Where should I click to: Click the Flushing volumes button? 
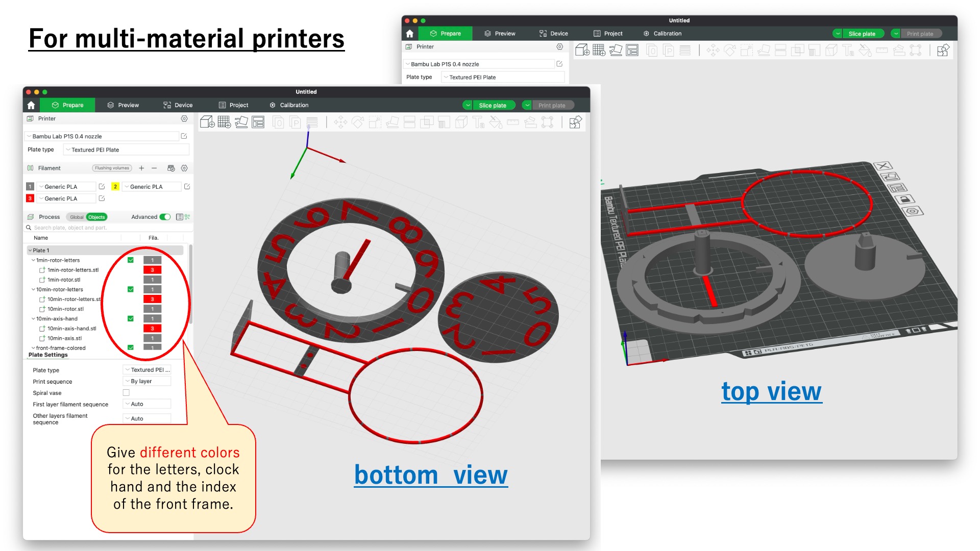point(112,168)
